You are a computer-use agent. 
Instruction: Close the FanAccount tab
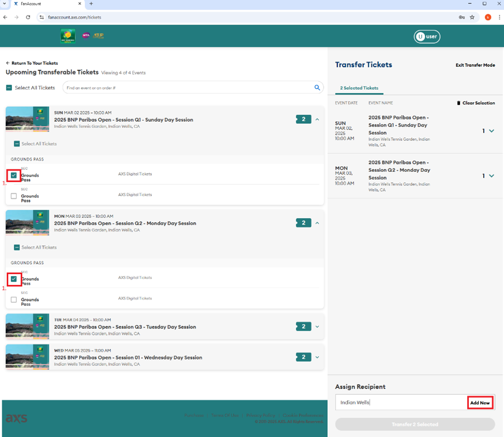click(80, 4)
